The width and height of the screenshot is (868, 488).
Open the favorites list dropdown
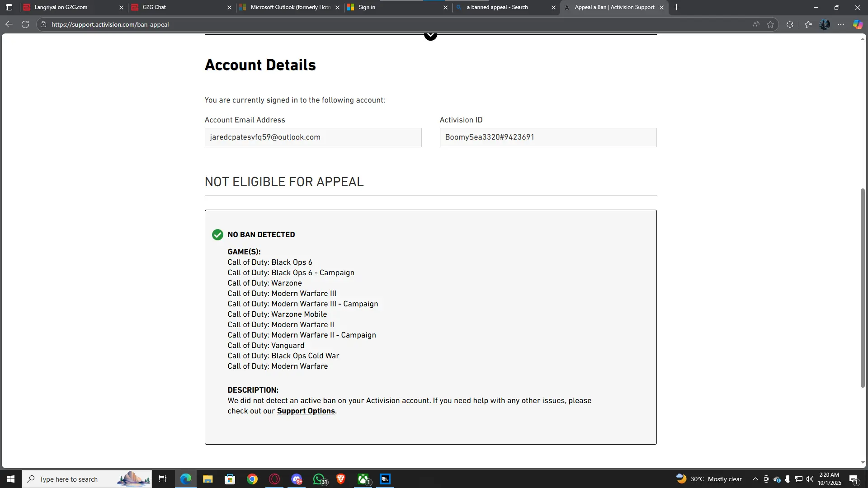[808, 24]
